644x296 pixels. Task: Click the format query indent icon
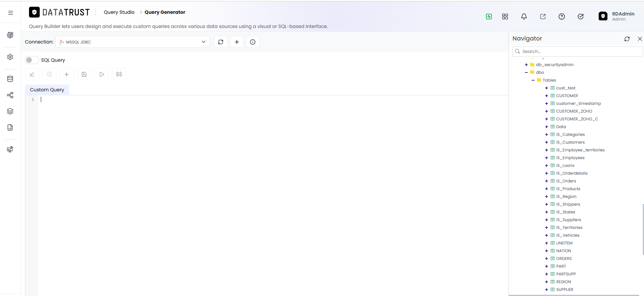(x=49, y=74)
